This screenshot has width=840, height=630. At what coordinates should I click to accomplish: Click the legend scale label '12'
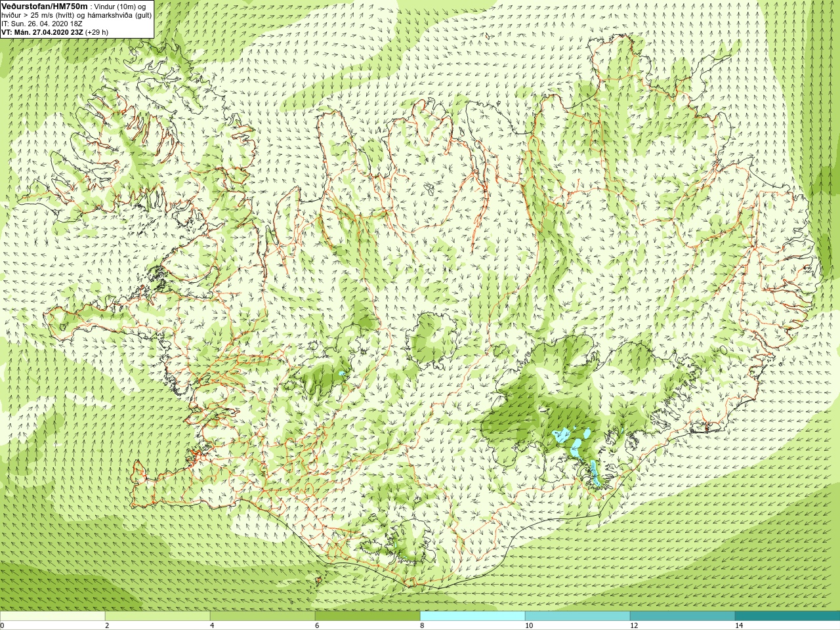[x=634, y=625]
